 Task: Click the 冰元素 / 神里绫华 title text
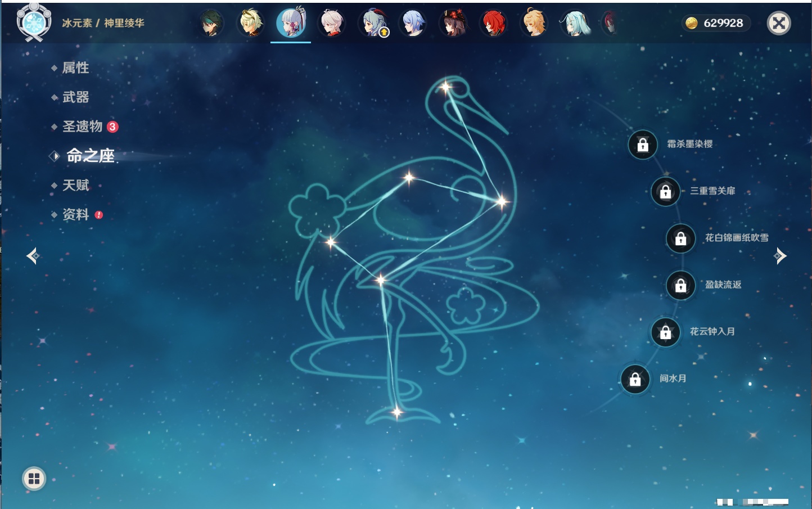pos(103,23)
